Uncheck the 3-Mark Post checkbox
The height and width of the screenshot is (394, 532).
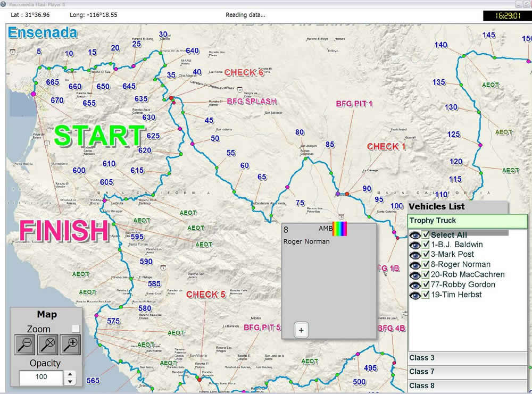click(426, 254)
